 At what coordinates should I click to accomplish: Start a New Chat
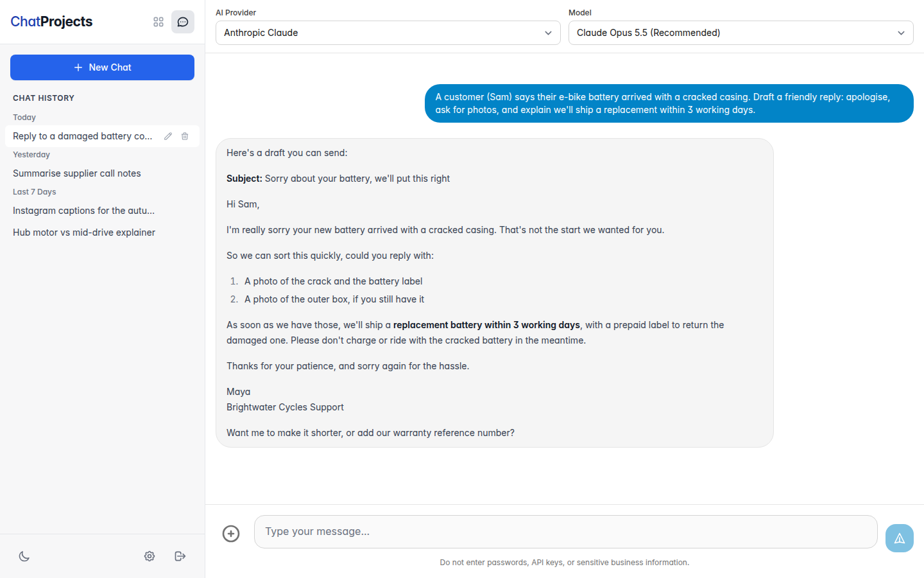(x=102, y=67)
